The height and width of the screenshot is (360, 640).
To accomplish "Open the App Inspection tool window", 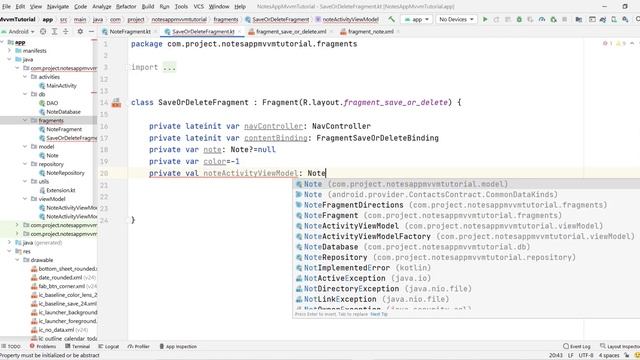I will click(178, 346).
